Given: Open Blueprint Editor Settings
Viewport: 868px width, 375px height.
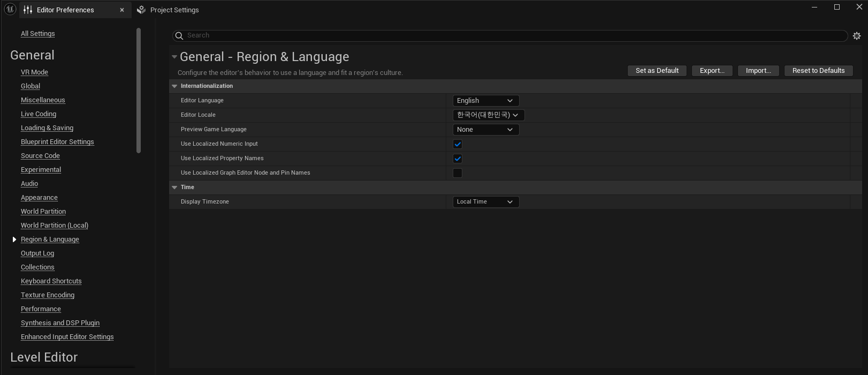Looking at the screenshot, I should point(57,142).
